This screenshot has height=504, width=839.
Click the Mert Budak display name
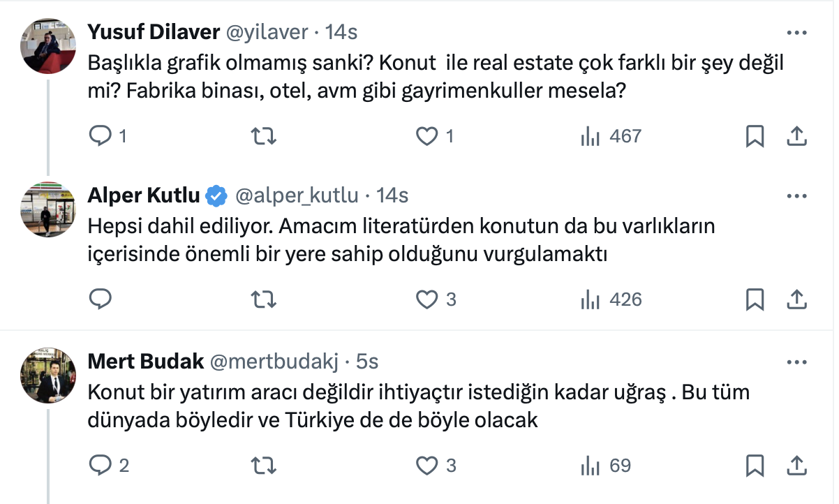click(x=146, y=362)
